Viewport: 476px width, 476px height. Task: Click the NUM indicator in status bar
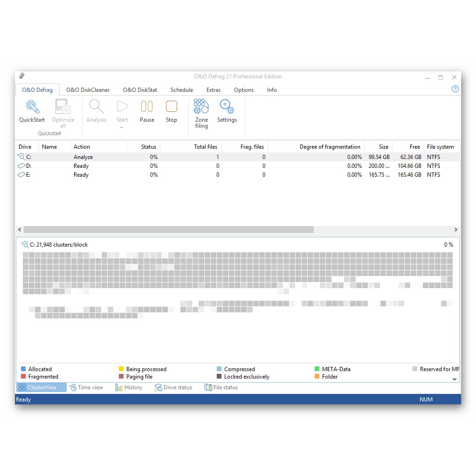point(426,400)
